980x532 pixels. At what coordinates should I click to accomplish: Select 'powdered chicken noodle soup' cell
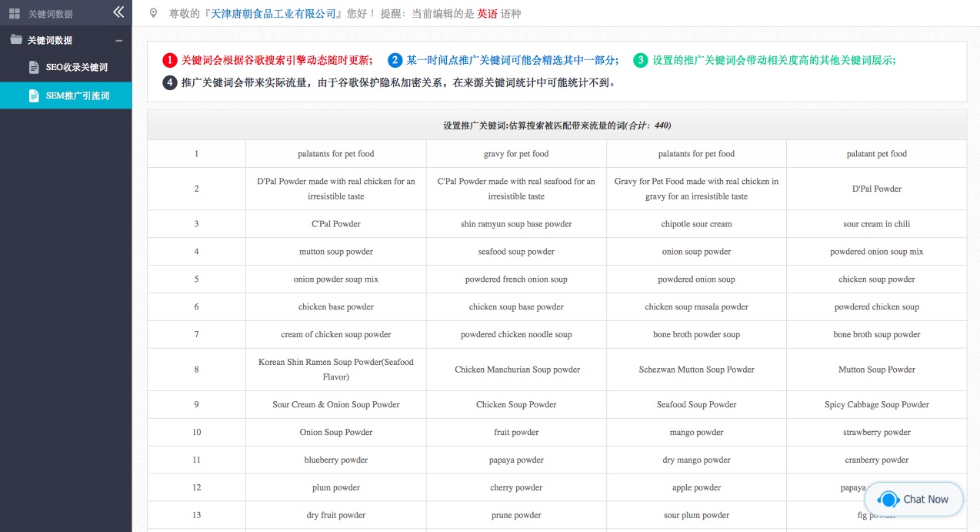point(516,335)
